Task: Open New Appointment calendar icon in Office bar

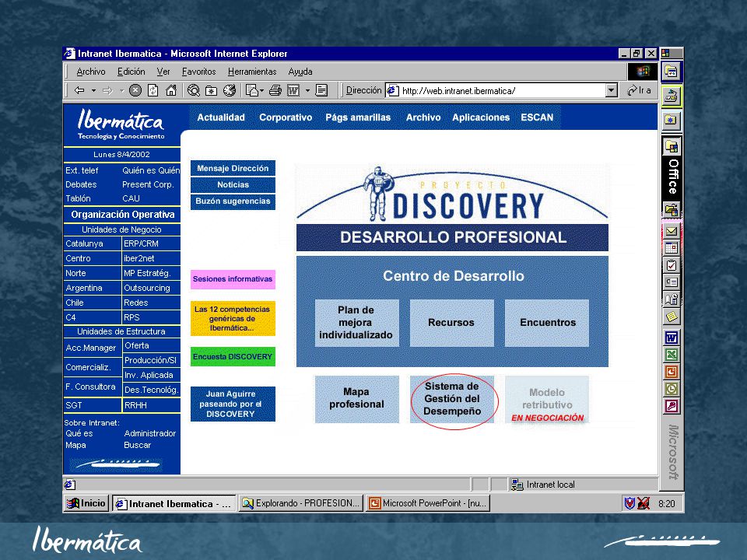Action: [672, 248]
